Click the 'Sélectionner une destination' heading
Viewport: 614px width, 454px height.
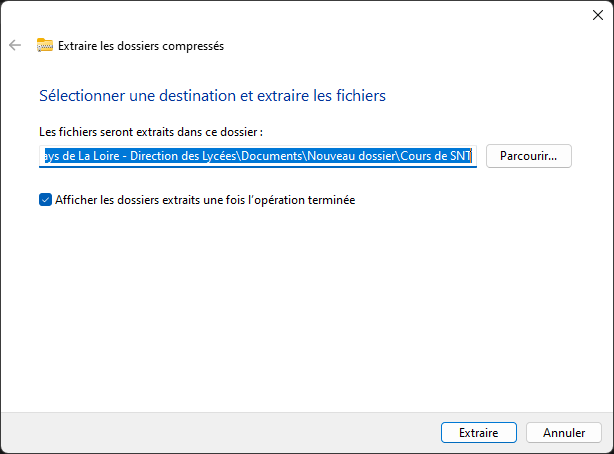click(x=212, y=96)
